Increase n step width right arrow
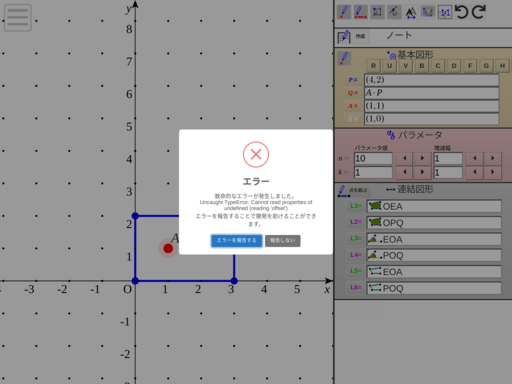 [x=492, y=158]
